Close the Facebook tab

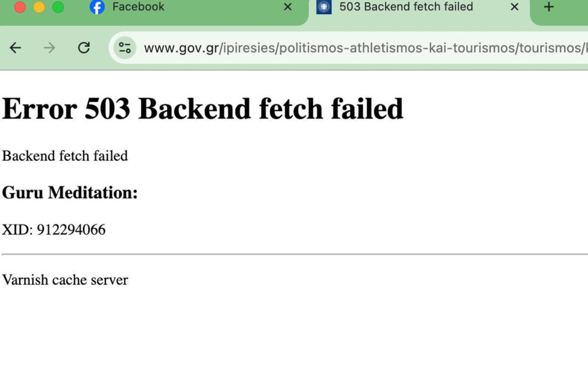coord(288,6)
